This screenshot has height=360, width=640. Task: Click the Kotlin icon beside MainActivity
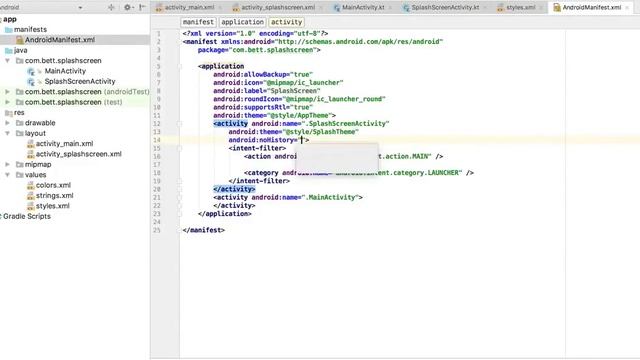tap(31, 71)
